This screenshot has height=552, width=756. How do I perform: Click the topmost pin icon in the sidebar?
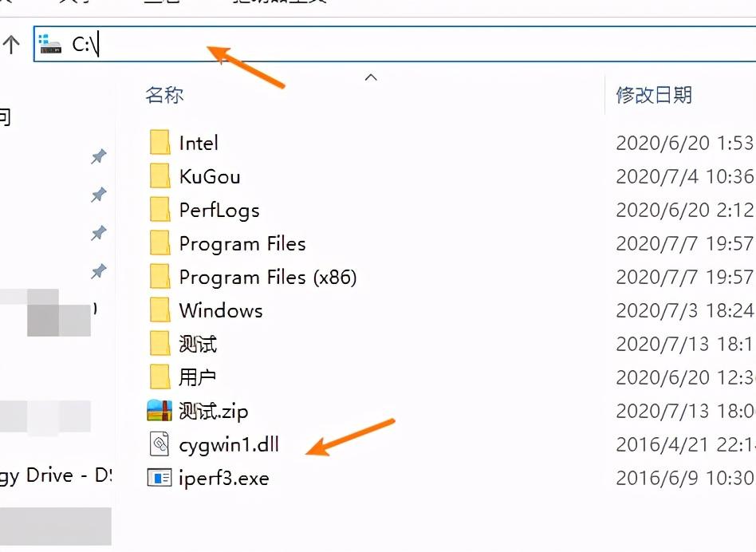(x=98, y=157)
